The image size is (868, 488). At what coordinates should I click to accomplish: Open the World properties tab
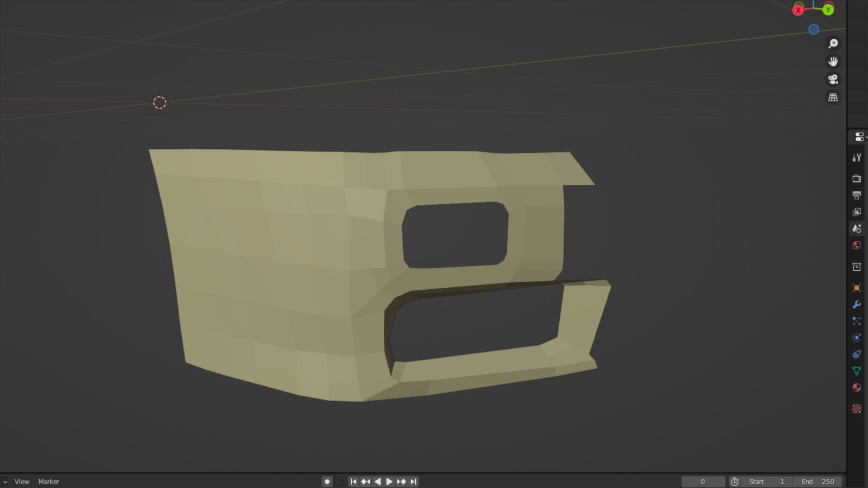[x=857, y=245]
